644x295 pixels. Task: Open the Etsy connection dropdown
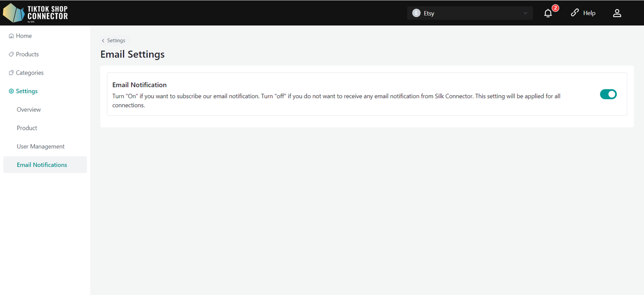tap(470, 13)
